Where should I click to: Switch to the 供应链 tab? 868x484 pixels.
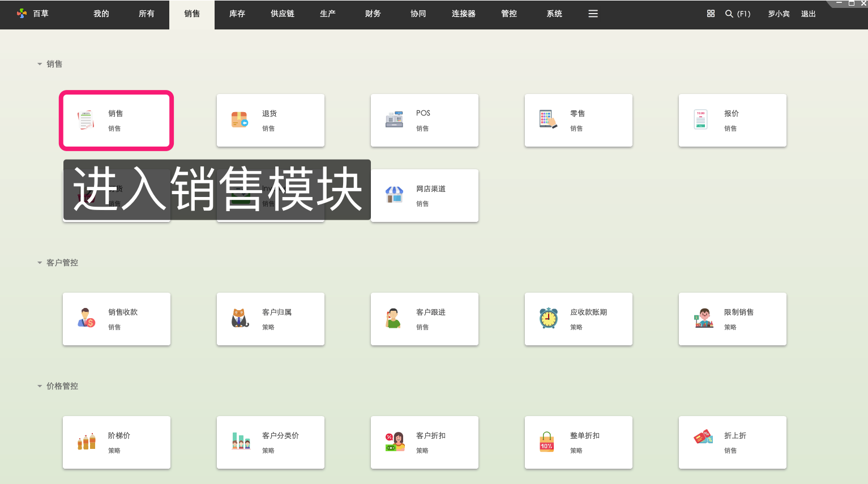point(283,14)
